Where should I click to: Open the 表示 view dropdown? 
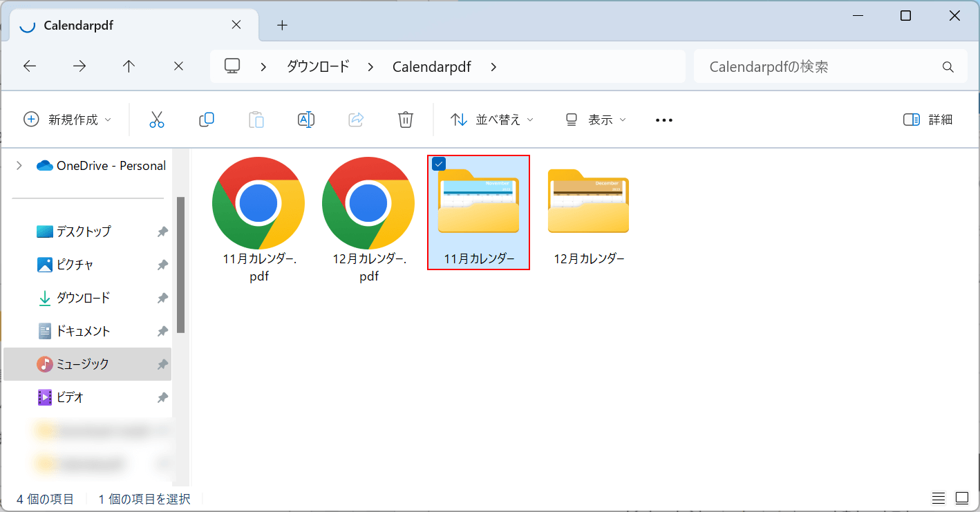click(x=595, y=120)
